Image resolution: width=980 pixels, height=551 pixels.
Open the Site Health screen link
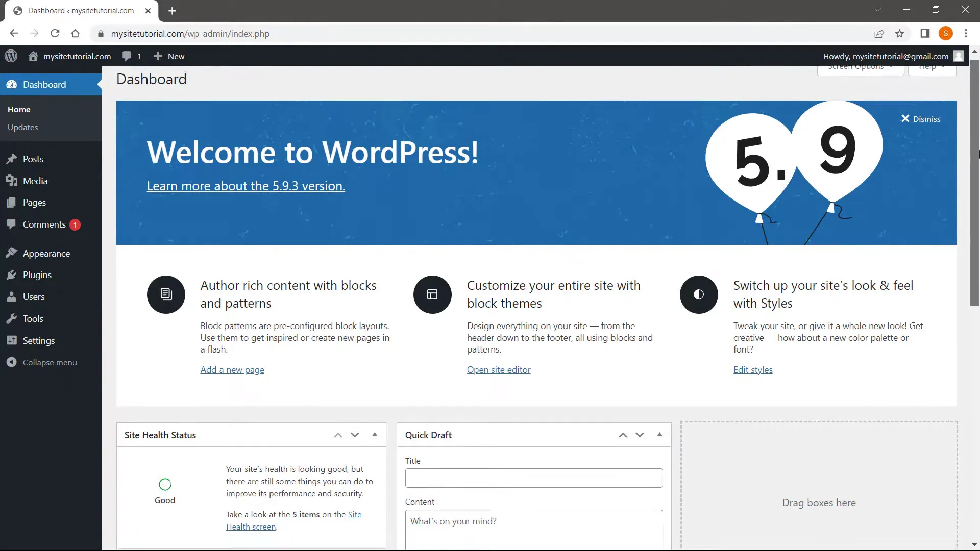(x=251, y=527)
